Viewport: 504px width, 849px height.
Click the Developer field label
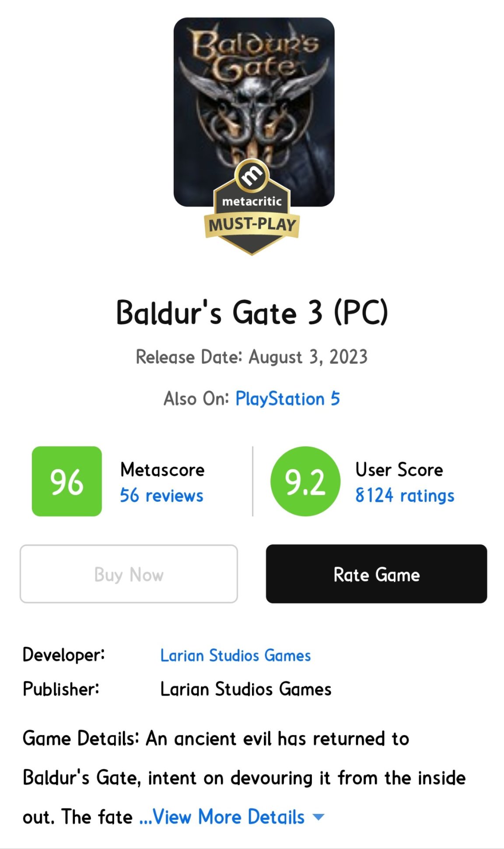64,655
